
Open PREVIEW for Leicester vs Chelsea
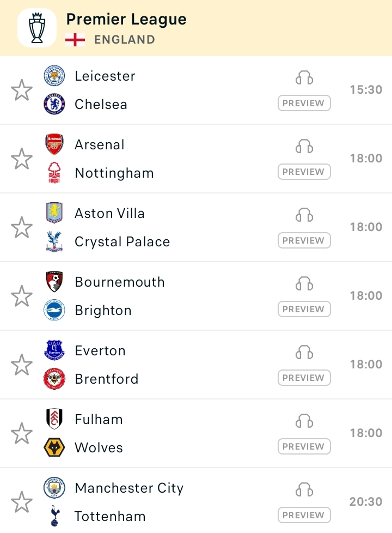point(304,103)
